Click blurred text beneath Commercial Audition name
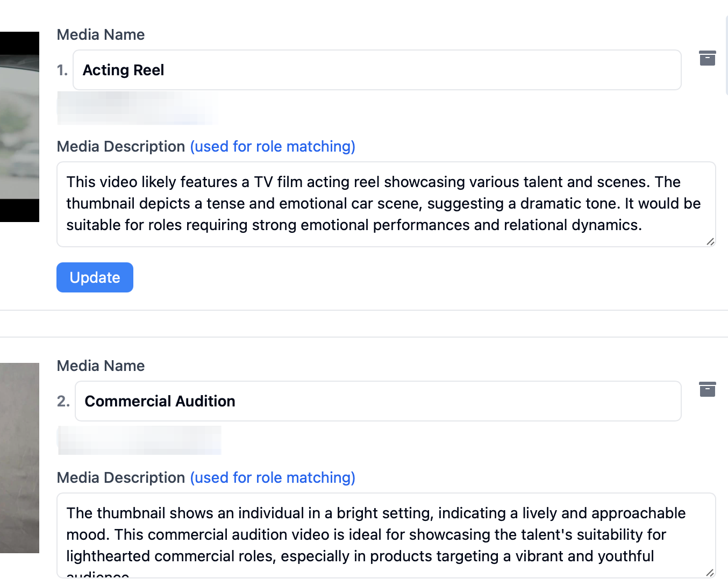The width and height of the screenshot is (728, 586). (x=139, y=440)
